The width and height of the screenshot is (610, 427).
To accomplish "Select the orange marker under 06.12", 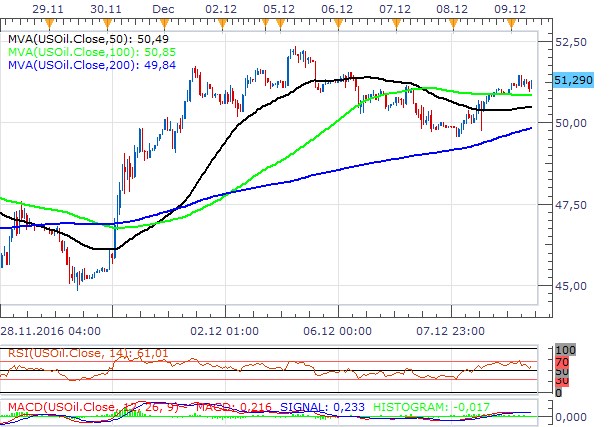I will point(338,22).
